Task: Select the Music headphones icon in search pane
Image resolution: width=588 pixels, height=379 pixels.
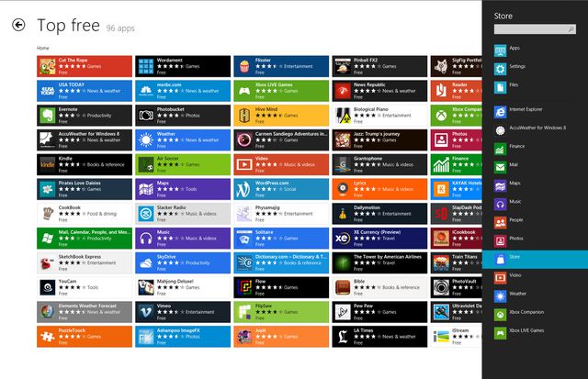Action: [x=500, y=204]
